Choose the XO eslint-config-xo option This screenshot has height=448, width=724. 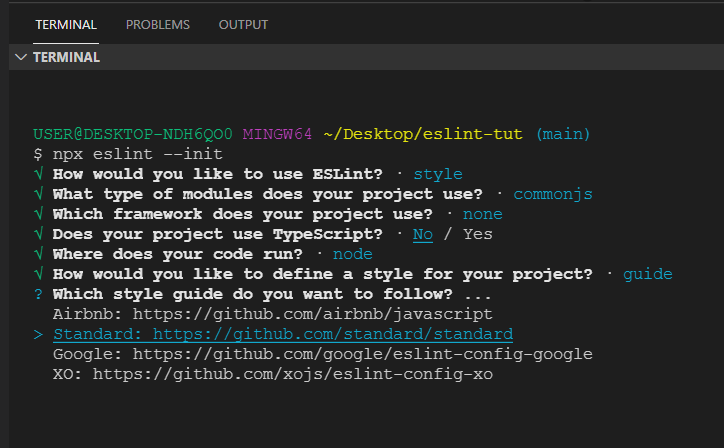pos(273,373)
